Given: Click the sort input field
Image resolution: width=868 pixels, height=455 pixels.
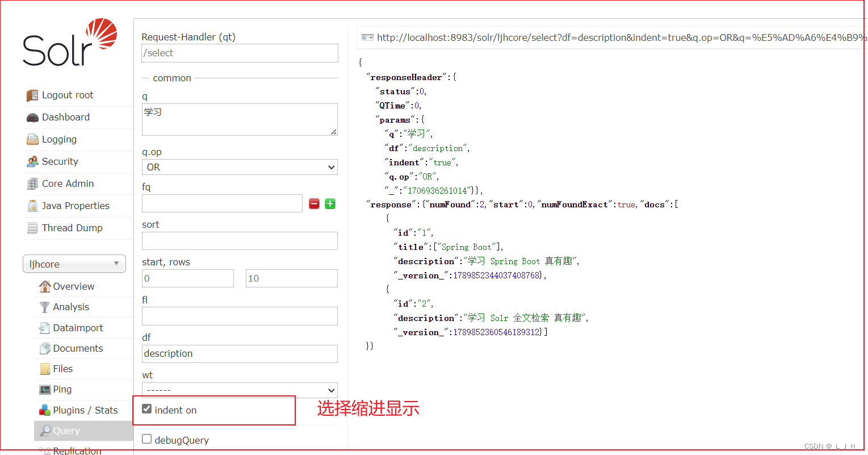Looking at the screenshot, I should pos(240,241).
